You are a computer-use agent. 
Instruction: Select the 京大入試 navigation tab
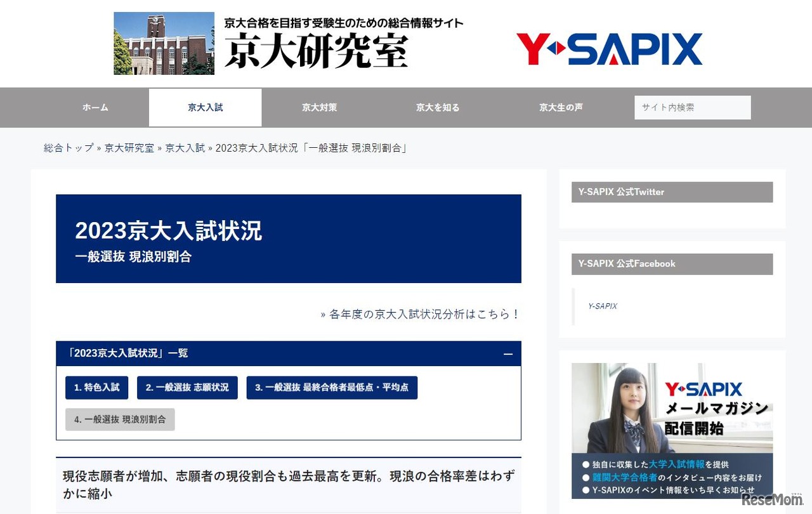205,107
